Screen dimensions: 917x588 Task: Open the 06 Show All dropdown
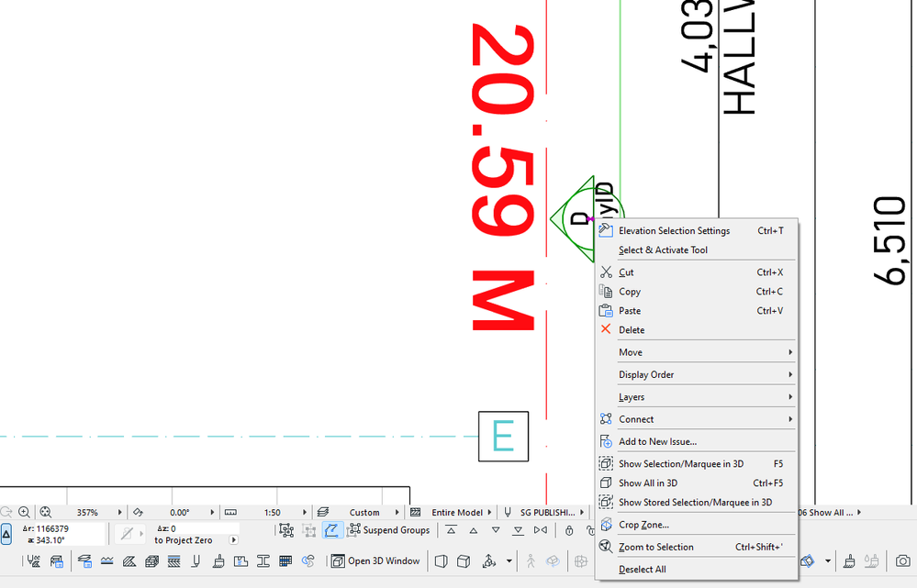859,513
